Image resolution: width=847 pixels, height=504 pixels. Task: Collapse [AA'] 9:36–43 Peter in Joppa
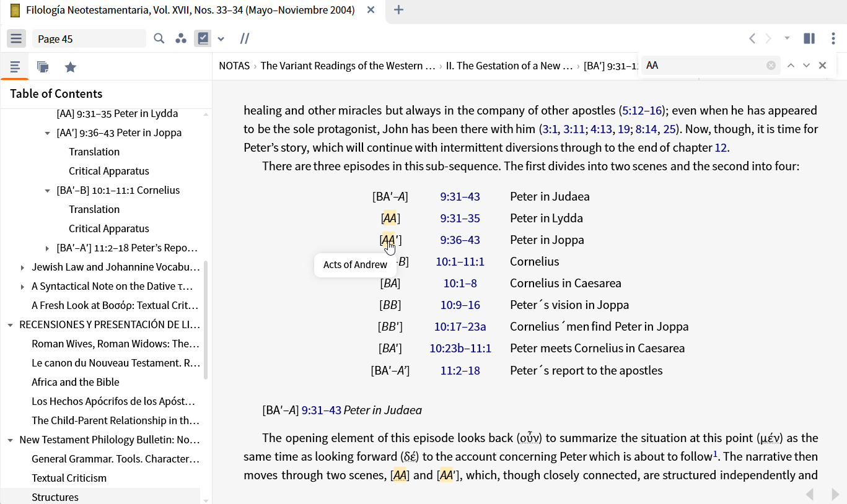click(47, 133)
